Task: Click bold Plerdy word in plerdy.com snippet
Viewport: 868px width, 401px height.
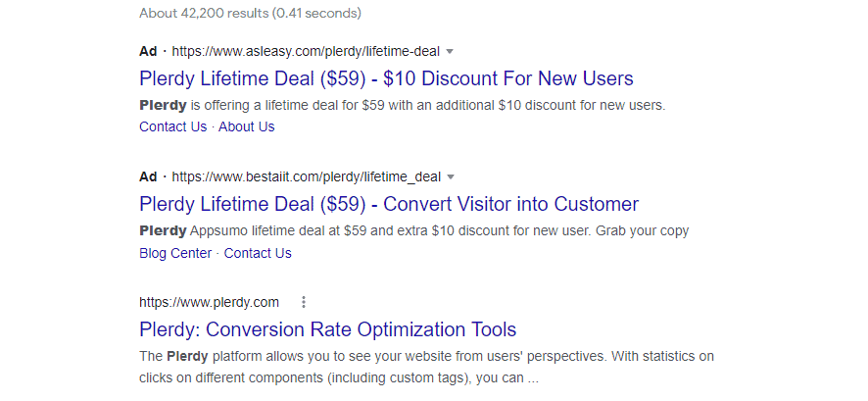Action: pyautogui.click(x=187, y=356)
